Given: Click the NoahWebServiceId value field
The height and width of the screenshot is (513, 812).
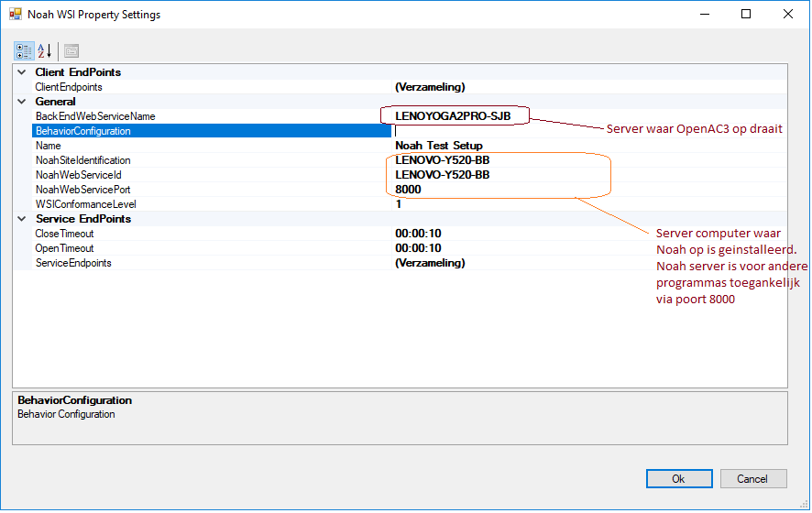Looking at the screenshot, I should coord(442,175).
